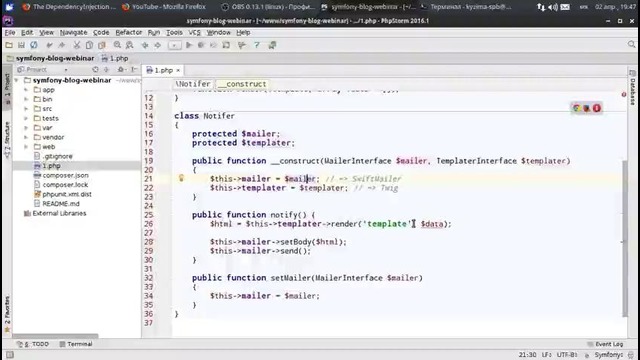Click the green Run button
The height and width of the screenshot is (360, 640).
click(189, 45)
